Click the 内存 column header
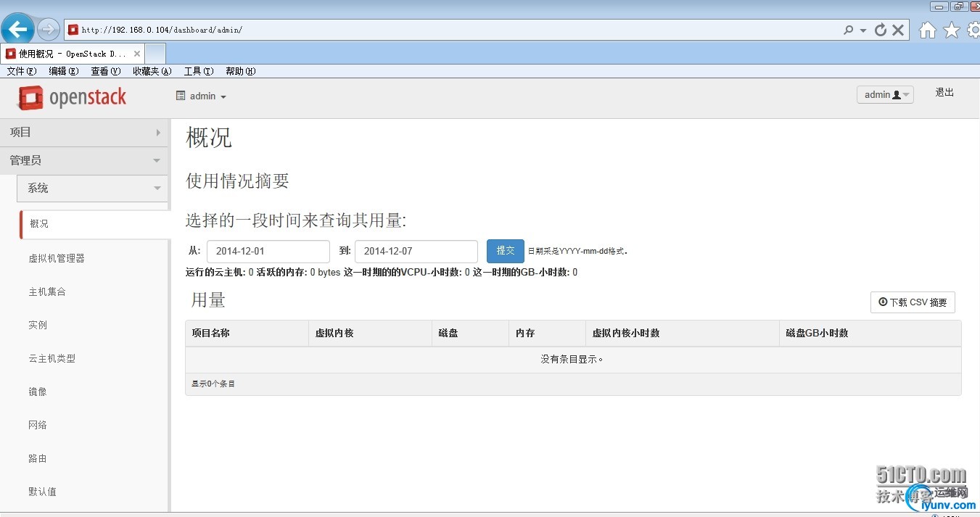Image resolution: width=980 pixels, height=517 pixels. point(547,334)
